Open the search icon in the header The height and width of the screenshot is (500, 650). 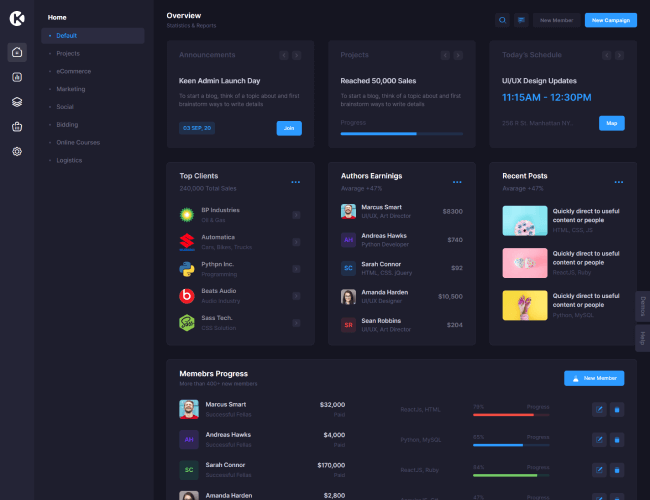click(502, 20)
